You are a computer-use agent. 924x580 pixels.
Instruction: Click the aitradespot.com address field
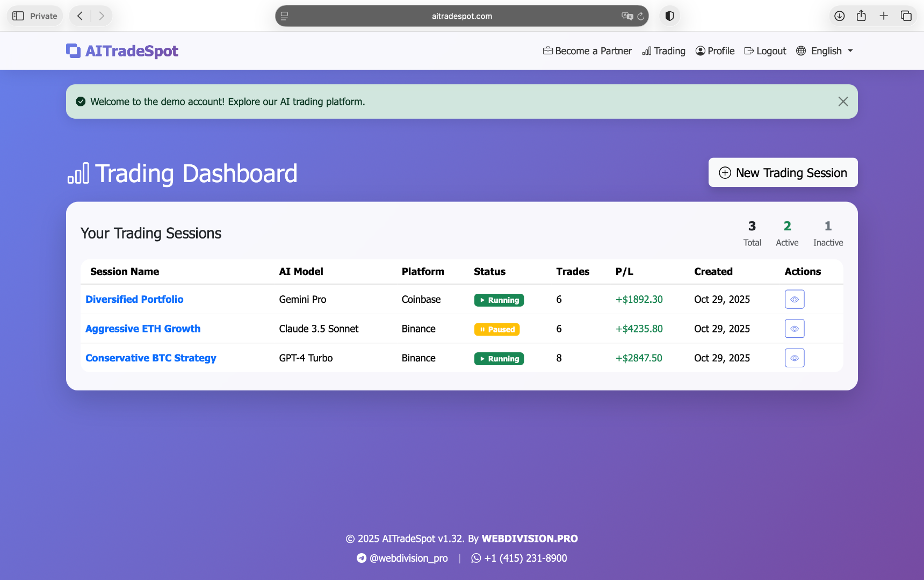point(461,16)
